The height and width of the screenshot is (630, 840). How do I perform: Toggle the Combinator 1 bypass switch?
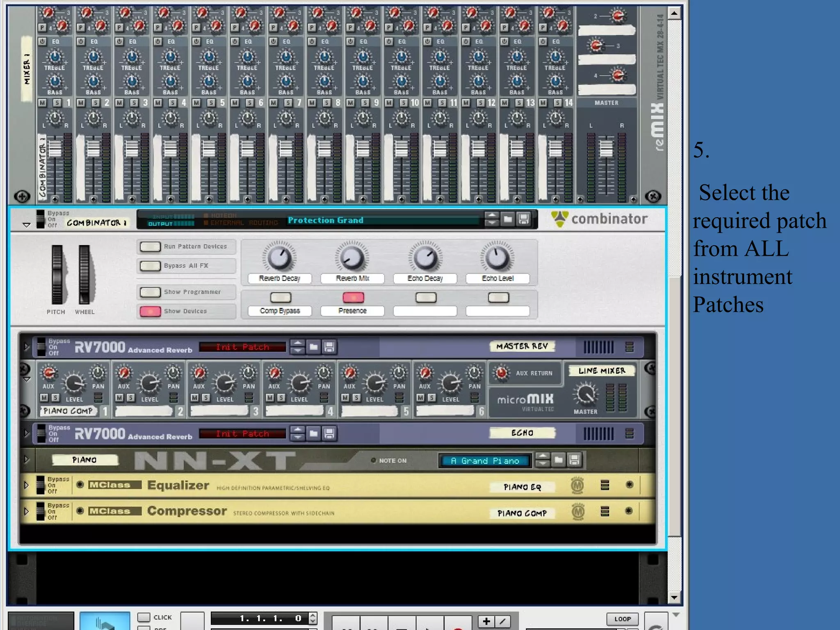tap(40, 219)
